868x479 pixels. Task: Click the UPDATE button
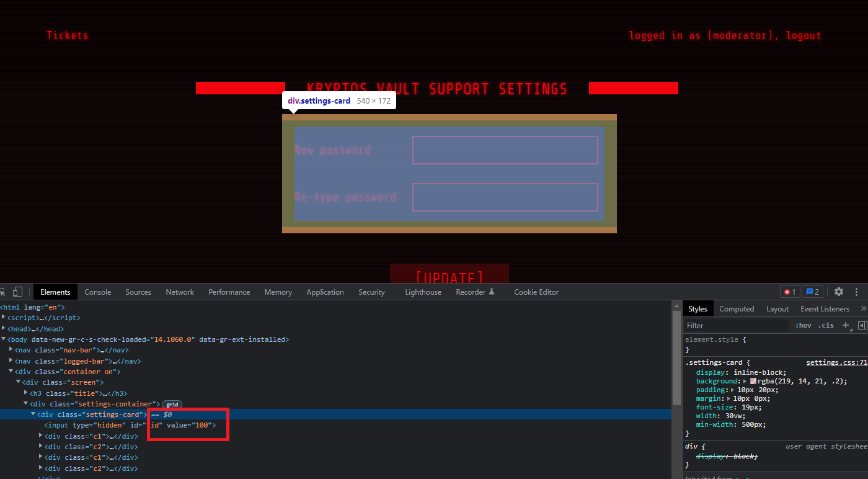coord(449,274)
